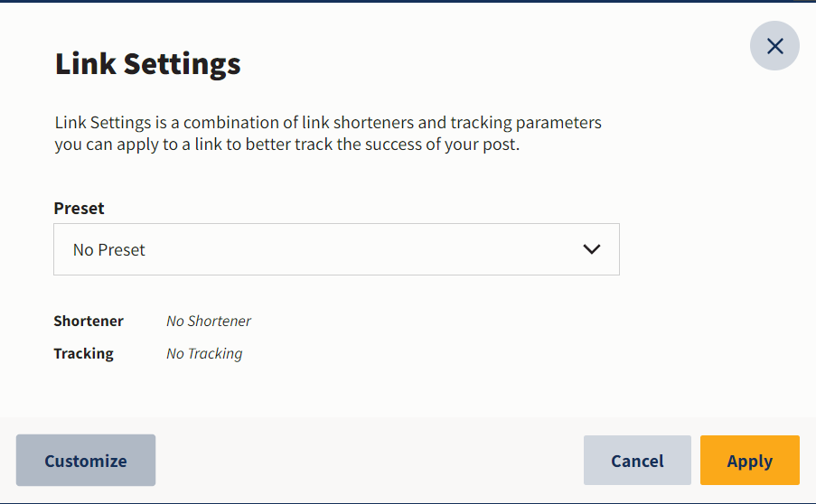Select the 'No Tracking' value text

coord(204,354)
